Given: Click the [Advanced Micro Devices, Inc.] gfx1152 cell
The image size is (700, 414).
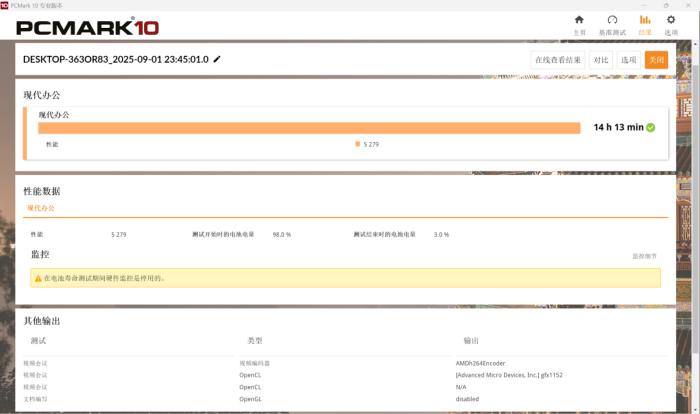Looking at the screenshot, I should tap(509, 375).
